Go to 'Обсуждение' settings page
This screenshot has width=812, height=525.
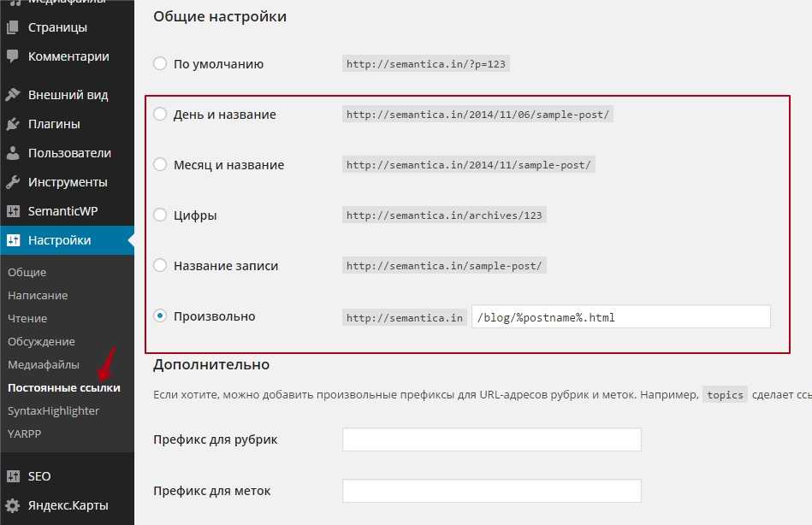(41, 341)
